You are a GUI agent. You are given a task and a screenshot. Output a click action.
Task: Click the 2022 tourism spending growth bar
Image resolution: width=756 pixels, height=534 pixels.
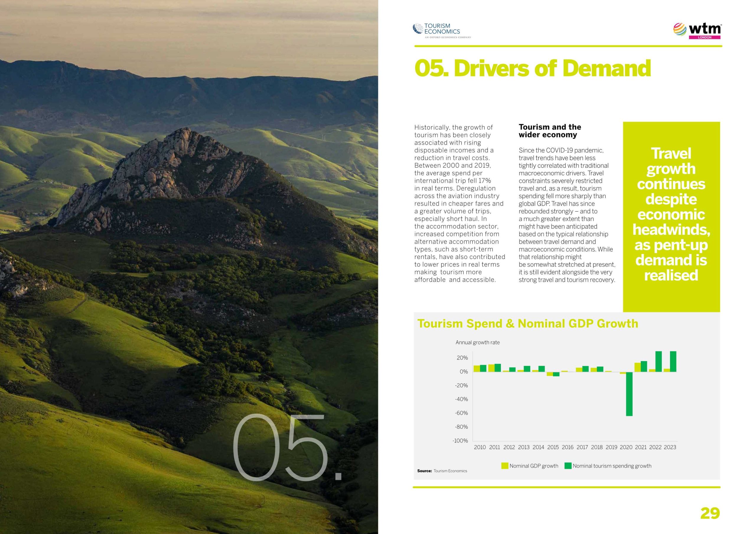click(658, 362)
